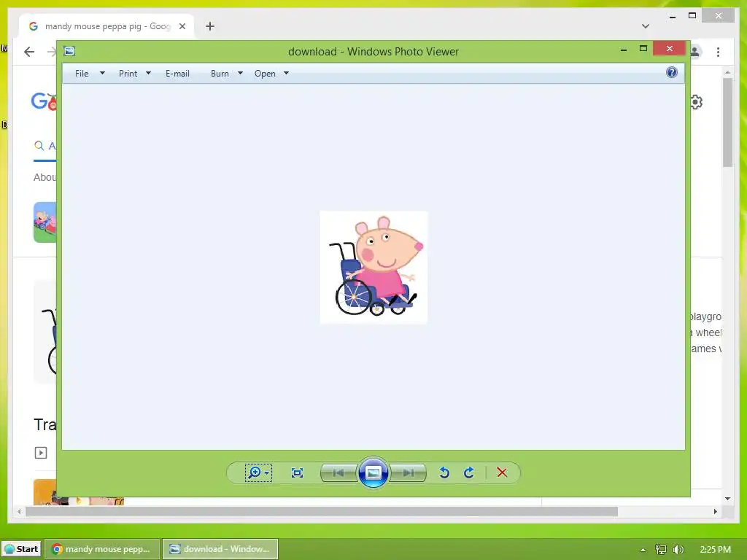This screenshot has width=747, height=560.
Task: Expand the Print dropdown arrow
Action: click(x=148, y=74)
